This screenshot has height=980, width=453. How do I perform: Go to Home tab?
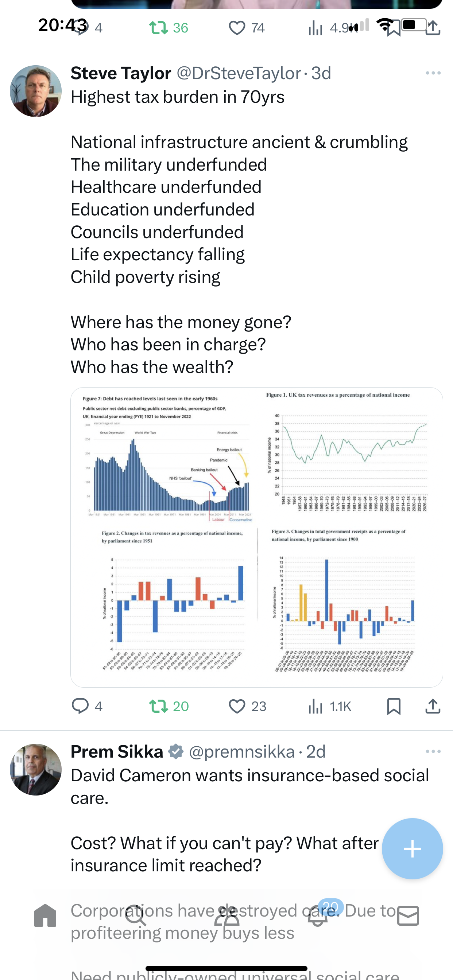pos(45,915)
